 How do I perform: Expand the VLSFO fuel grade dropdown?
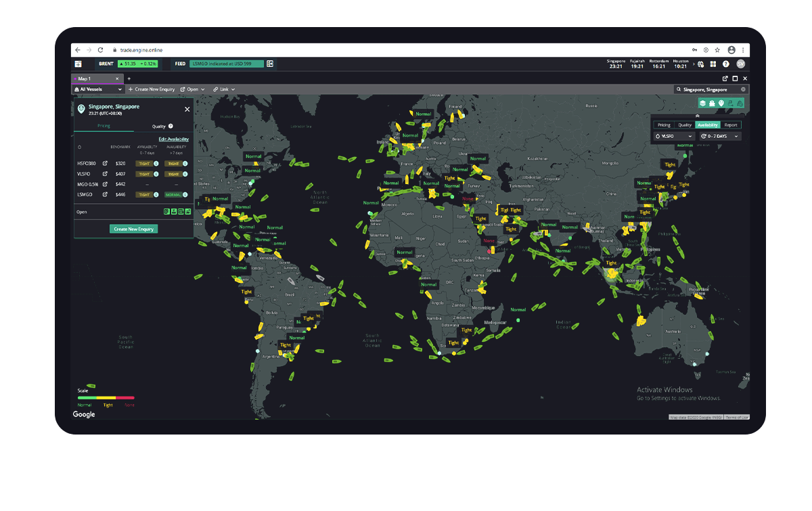674,136
